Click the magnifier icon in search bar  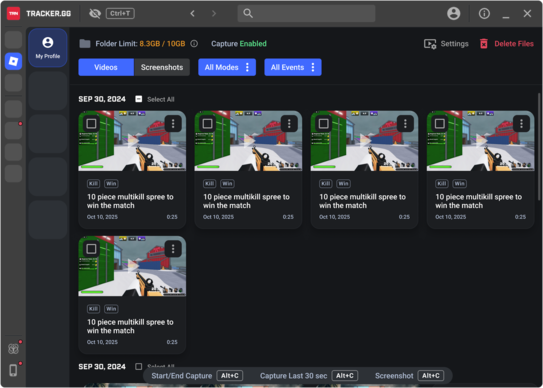[248, 14]
